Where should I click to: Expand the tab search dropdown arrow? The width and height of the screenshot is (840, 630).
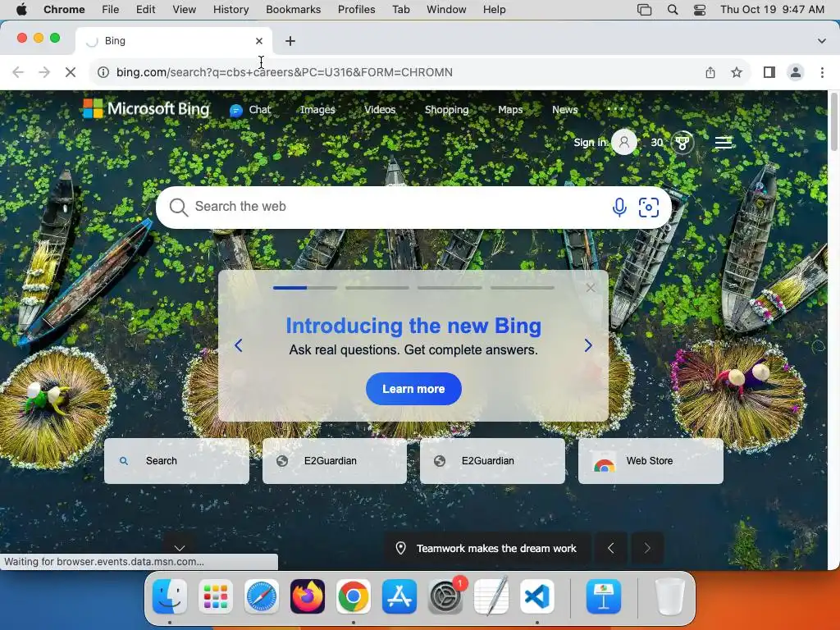tap(822, 41)
